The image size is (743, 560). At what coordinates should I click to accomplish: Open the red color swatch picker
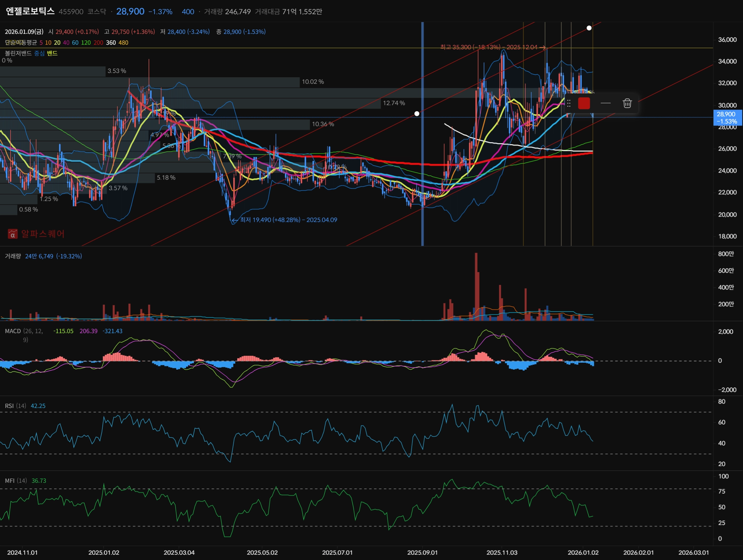tap(584, 103)
